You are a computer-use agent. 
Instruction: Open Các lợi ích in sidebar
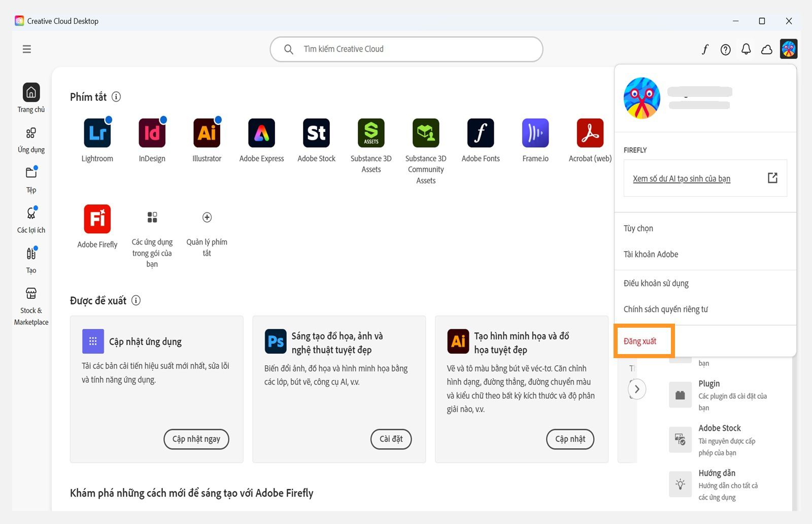pos(31,220)
